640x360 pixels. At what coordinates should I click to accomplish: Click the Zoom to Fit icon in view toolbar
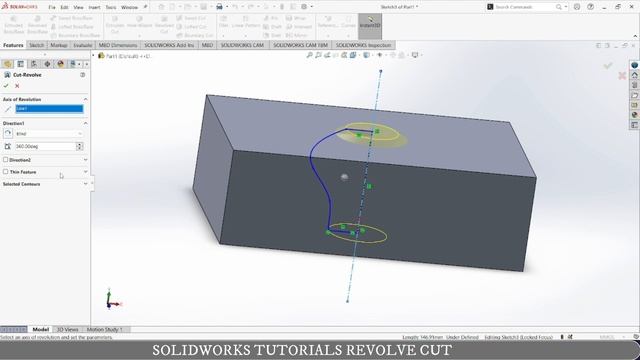pos(310,55)
